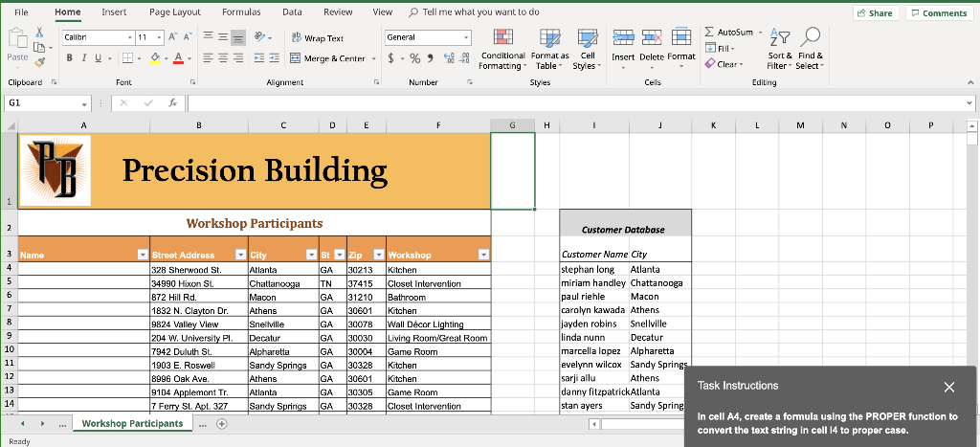Viewport: 980px width, 447px height.
Task: Open Sort & Filter menu
Action: (x=780, y=50)
